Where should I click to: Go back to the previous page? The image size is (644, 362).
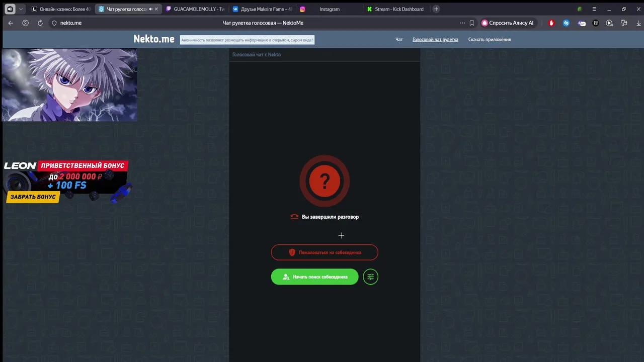[11, 23]
